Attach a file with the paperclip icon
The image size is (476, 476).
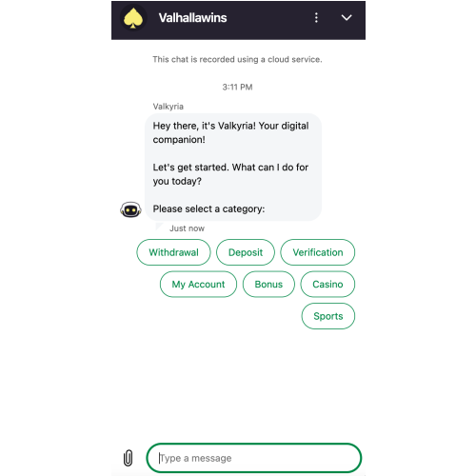point(128,458)
